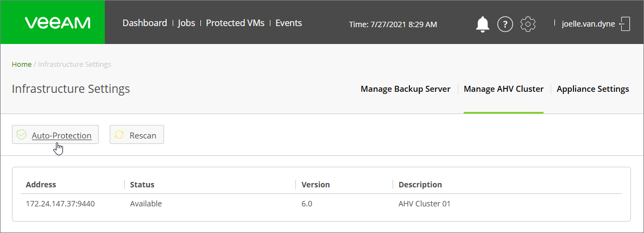
Task: Open Protected VMs page
Action: [235, 23]
